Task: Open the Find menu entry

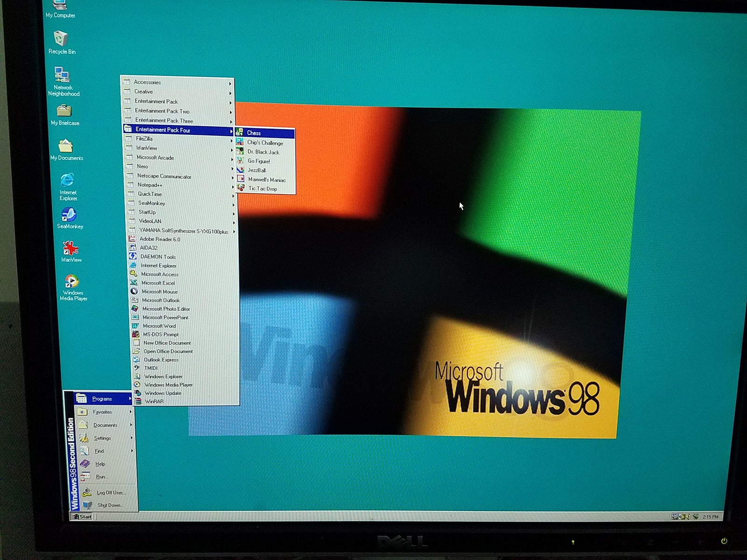Action: coord(106,451)
